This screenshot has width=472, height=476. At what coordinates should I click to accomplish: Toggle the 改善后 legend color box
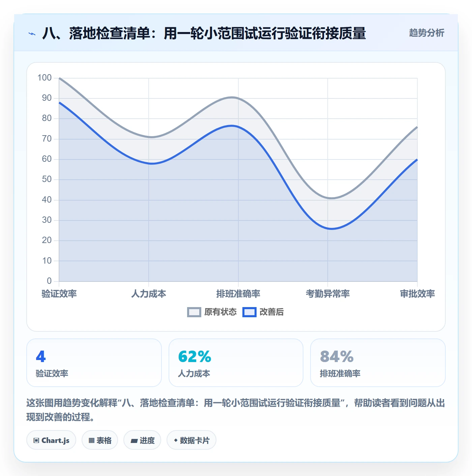pos(249,312)
